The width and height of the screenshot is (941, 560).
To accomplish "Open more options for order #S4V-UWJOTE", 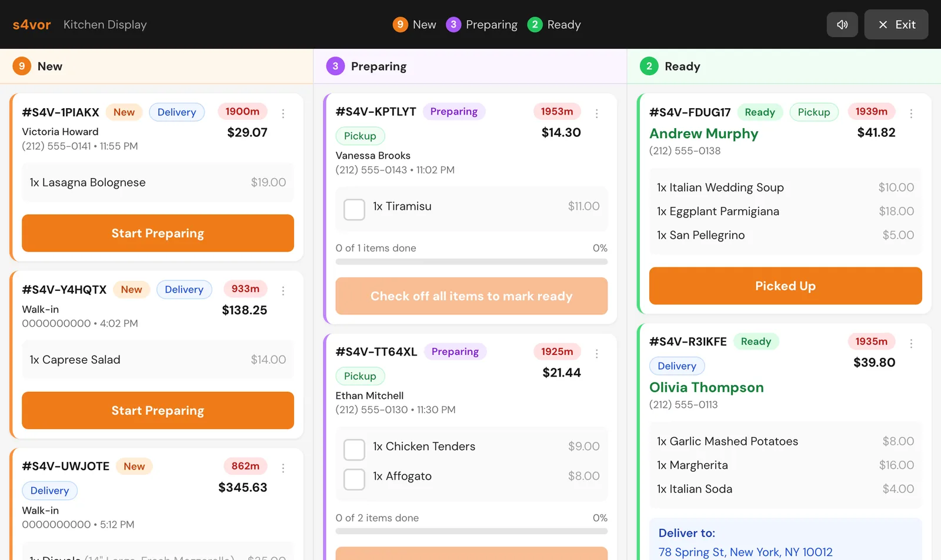I will (283, 468).
